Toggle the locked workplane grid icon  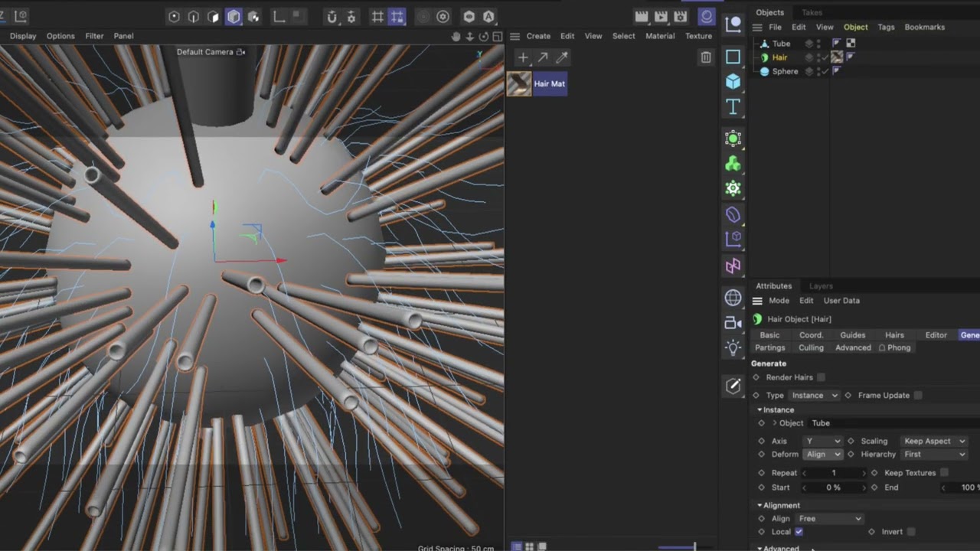[x=397, y=17]
